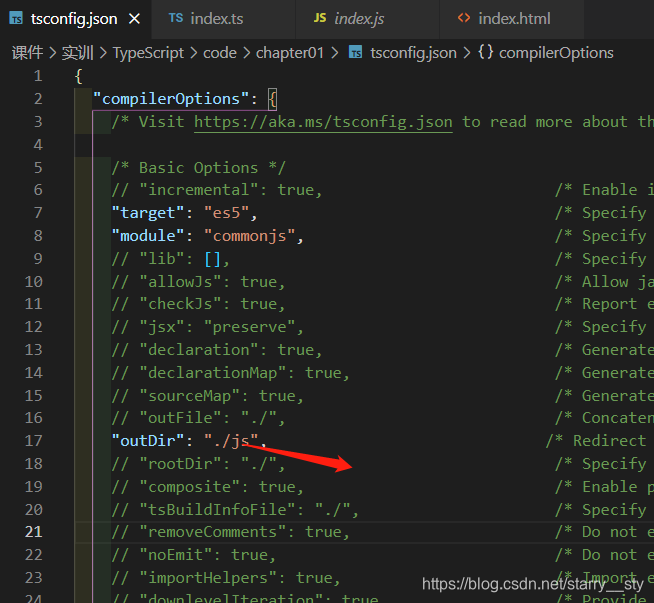Viewport: 654px width, 603px height.
Task: Click the "commonjs" value
Action: [x=249, y=236]
